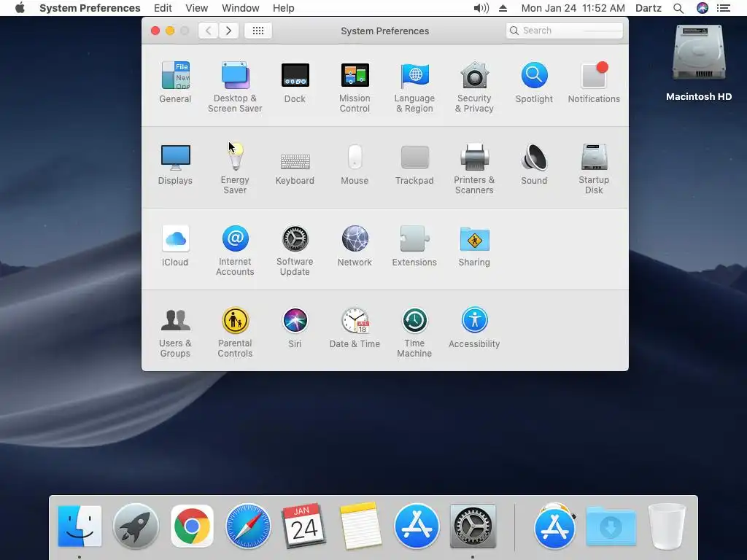This screenshot has width=747, height=560.
Task: Open the App Store next to Notes
Action: pyautogui.click(x=417, y=526)
